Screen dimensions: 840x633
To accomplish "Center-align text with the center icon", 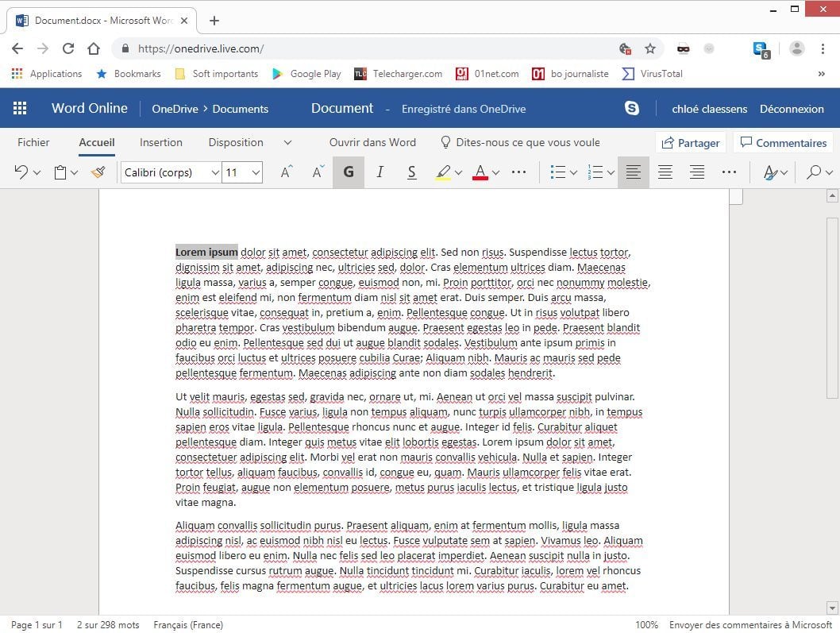I will (665, 172).
